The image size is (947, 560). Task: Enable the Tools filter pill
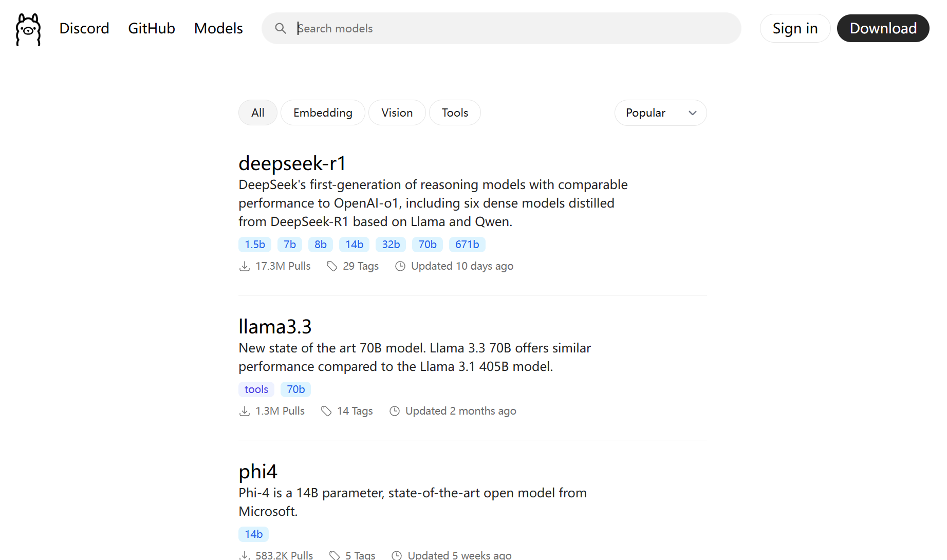(x=455, y=113)
